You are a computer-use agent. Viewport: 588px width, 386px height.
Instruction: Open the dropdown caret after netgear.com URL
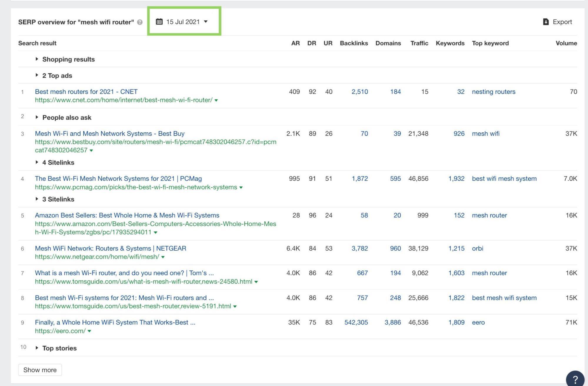(x=163, y=257)
